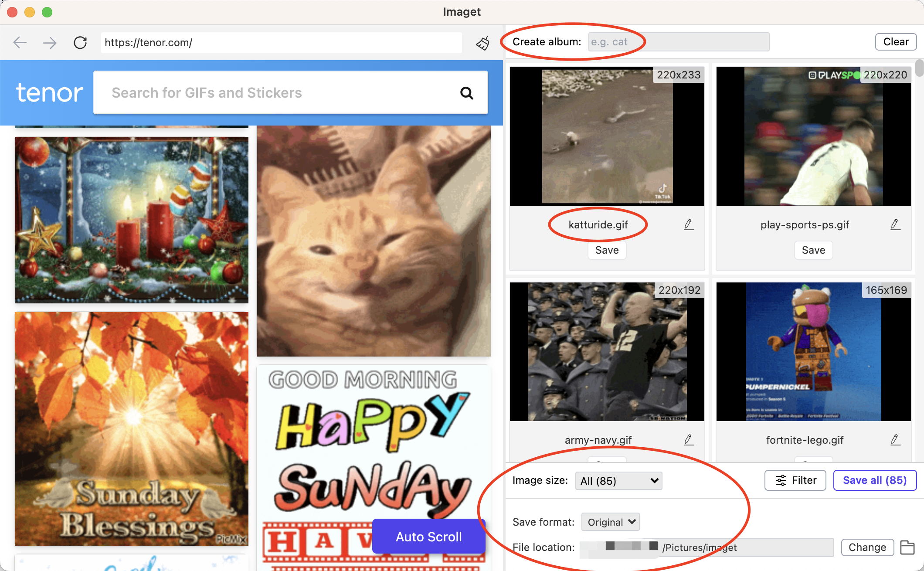
Task: Click Change button next to file location
Action: click(x=867, y=547)
